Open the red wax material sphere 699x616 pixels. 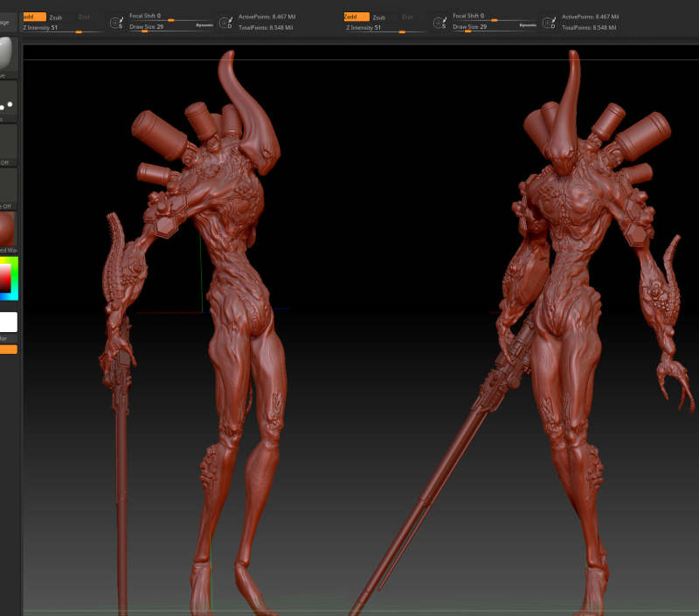[7, 230]
